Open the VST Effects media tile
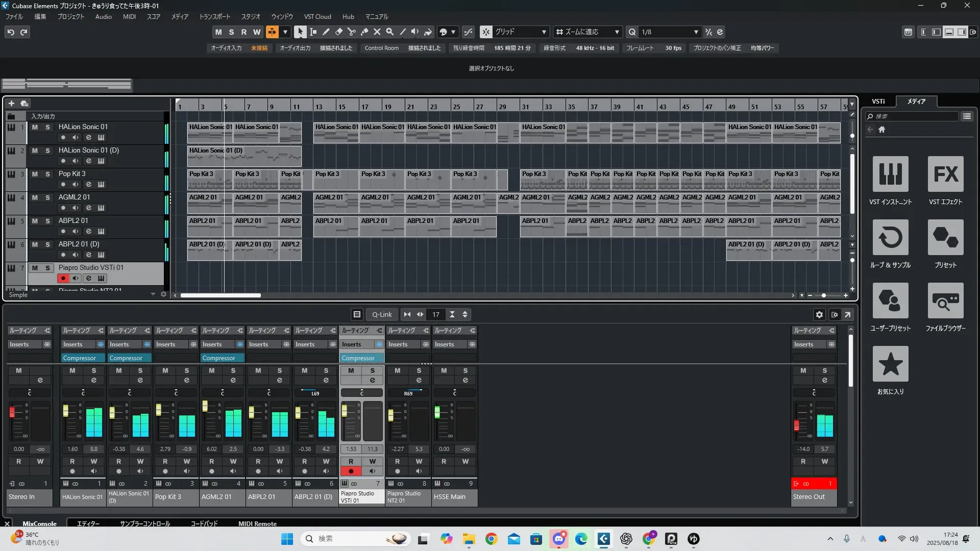This screenshot has width=980, height=551. point(945,174)
